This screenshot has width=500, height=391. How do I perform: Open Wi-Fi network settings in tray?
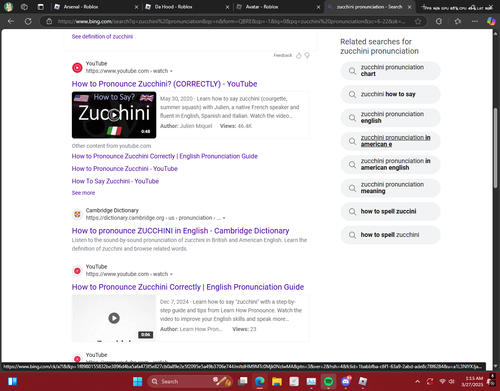[442, 381]
